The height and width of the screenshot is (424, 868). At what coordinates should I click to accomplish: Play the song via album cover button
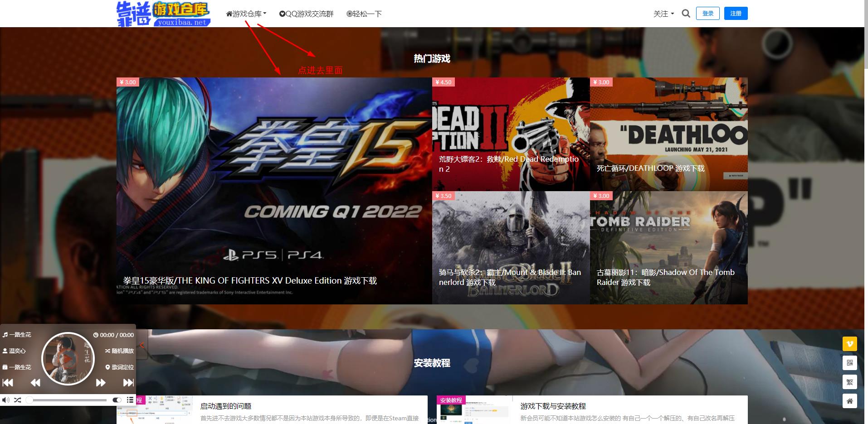(x=68, y=359)
